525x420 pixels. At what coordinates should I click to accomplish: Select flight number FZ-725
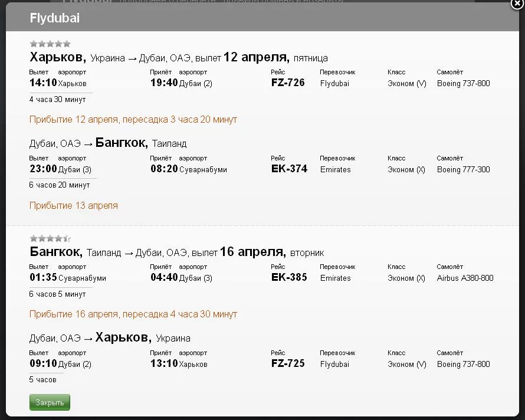288,363
